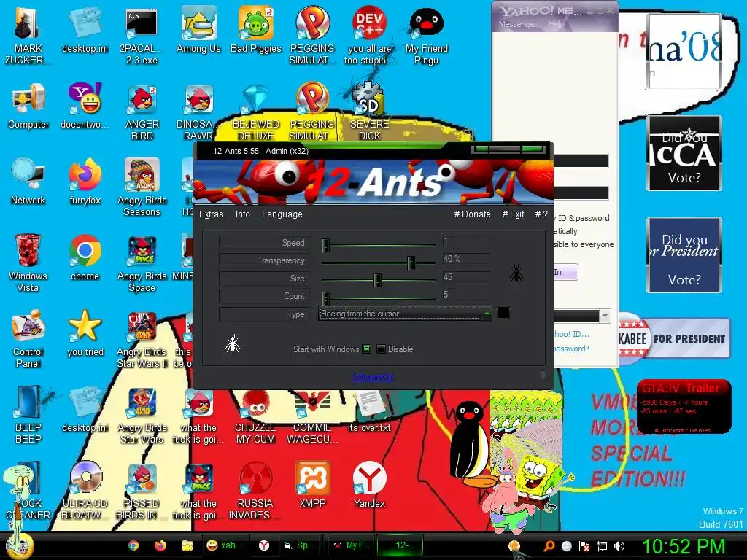This screenshot has height=560, width=747.
Task: Click the black ant preview in 12-Ants
Action: (516, 274)
